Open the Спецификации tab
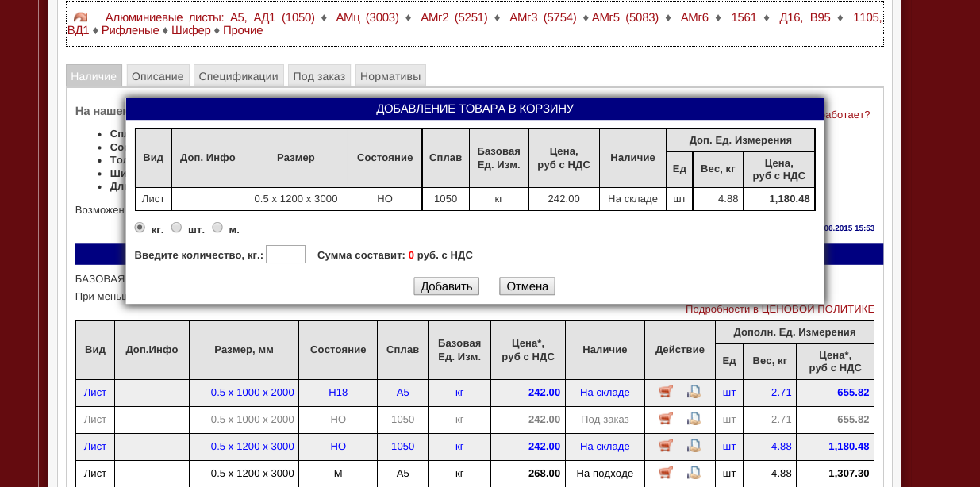This screenshot has width=980, height=487. 239,76
